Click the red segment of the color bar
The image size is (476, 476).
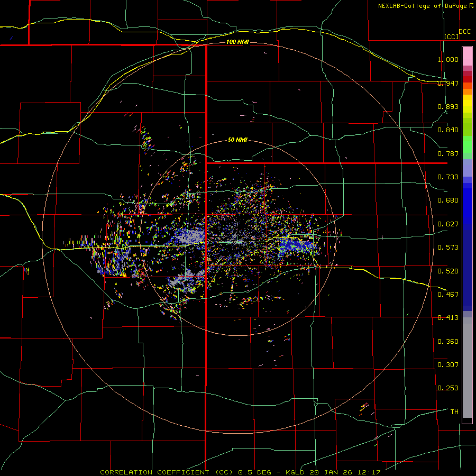point(467,79)
